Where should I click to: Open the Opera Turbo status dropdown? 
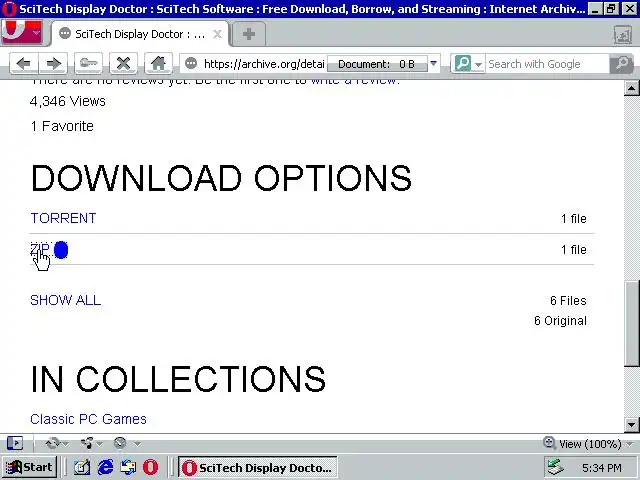pos(126,443)
